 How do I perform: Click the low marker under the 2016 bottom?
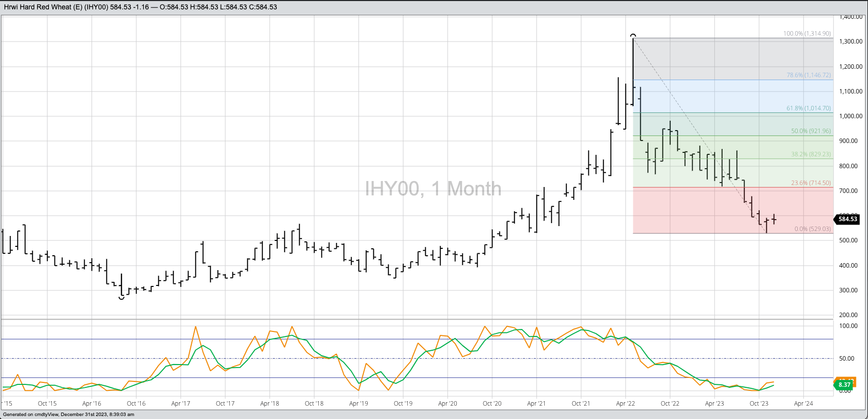tap(122, 298)
